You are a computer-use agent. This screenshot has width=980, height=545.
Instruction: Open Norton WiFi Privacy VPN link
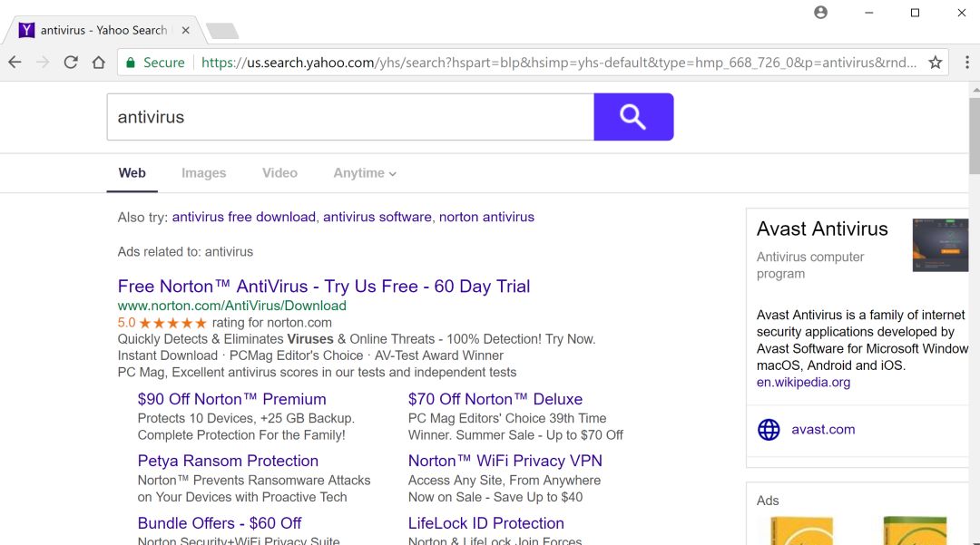coord(505,461)
